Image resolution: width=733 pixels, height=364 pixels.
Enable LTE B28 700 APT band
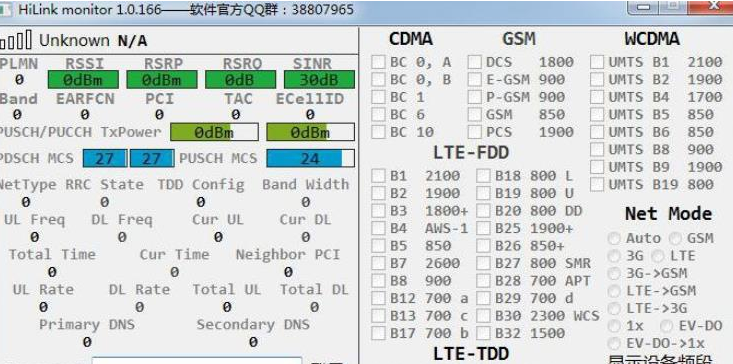pos(483,281)
